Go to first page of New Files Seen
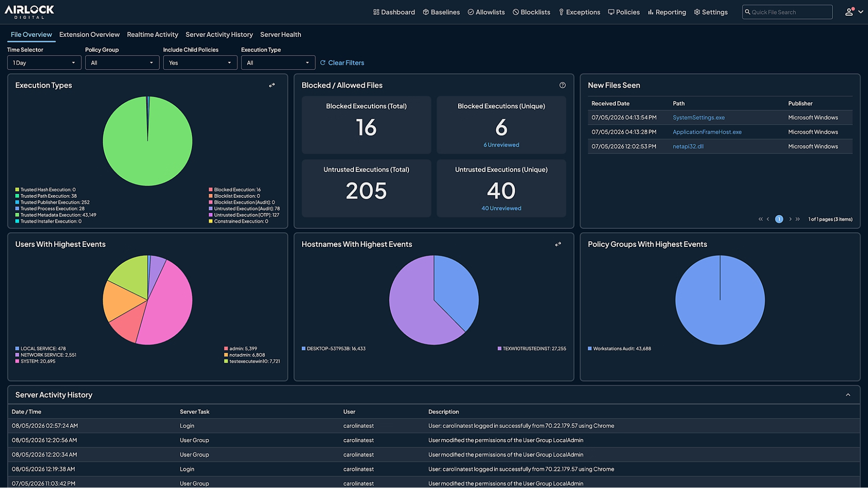The height and width of the screenshot is (488, 868). pyautogui.click(x=760, y=219)
